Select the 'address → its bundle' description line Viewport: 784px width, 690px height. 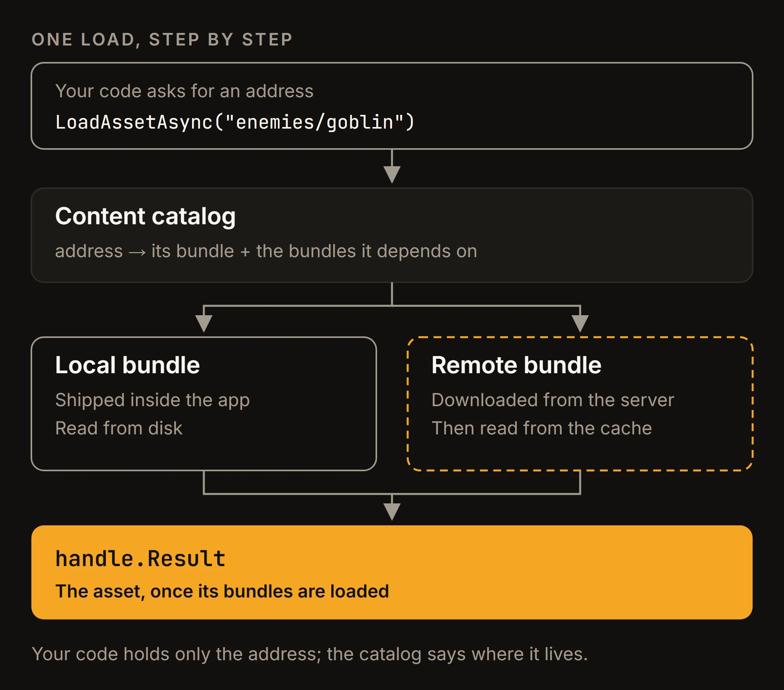266,251
